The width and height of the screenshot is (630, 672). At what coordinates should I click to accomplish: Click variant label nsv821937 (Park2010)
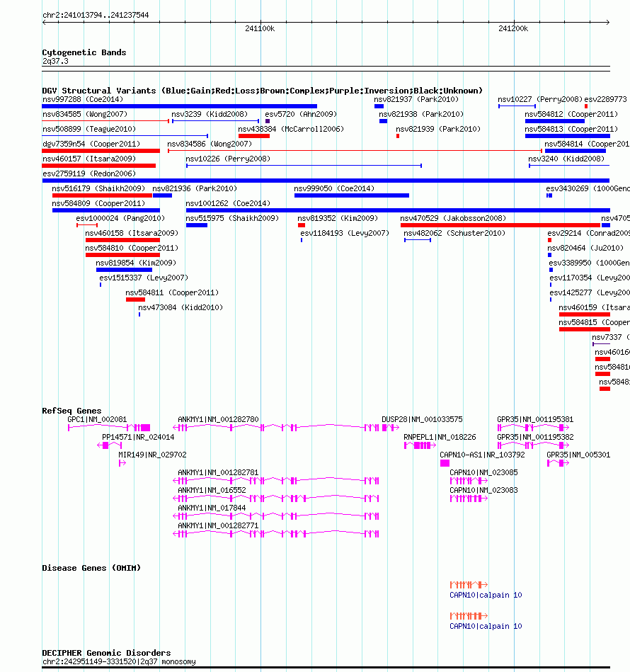tap(416, 99)
